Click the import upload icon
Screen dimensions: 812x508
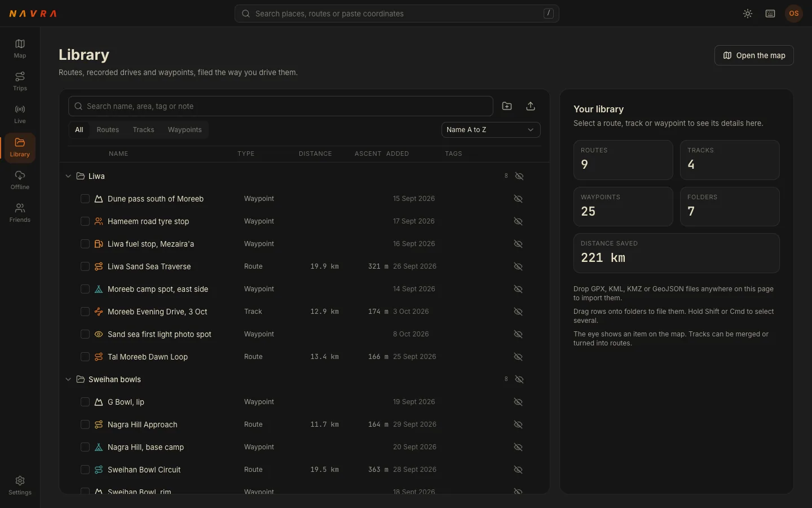(x=531, y=106)
